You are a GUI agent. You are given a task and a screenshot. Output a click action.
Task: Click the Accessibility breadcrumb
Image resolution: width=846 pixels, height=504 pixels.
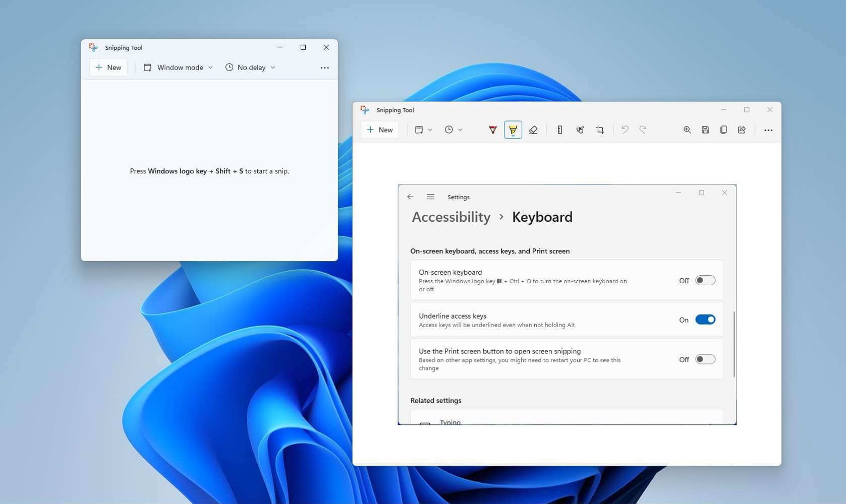pos(451,217)
